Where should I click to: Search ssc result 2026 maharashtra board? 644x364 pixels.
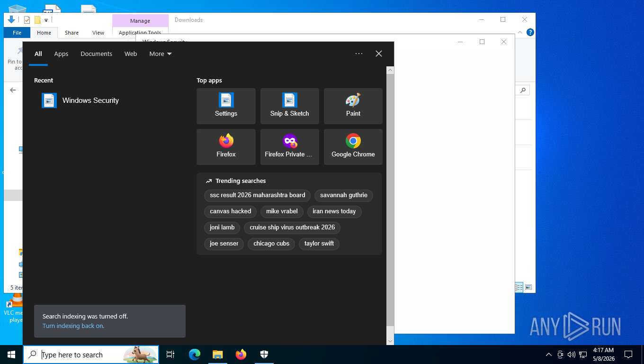tap(258, 195)
